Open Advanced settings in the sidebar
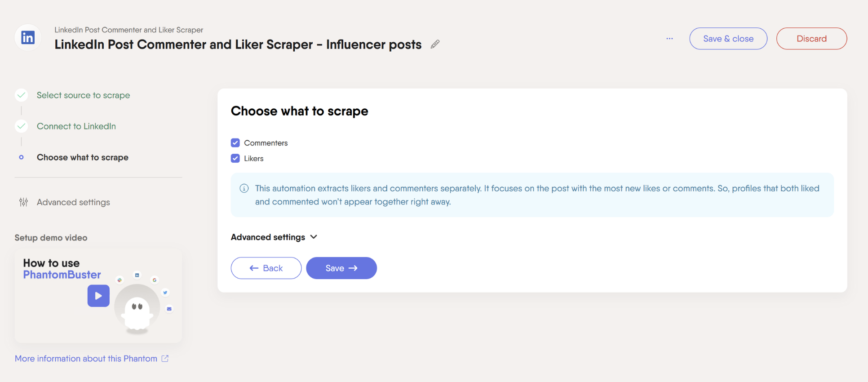 (x=73, y=202)
